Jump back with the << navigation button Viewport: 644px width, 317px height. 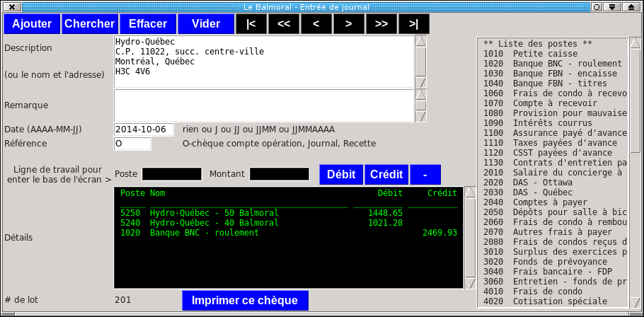[x=283, y=24]
